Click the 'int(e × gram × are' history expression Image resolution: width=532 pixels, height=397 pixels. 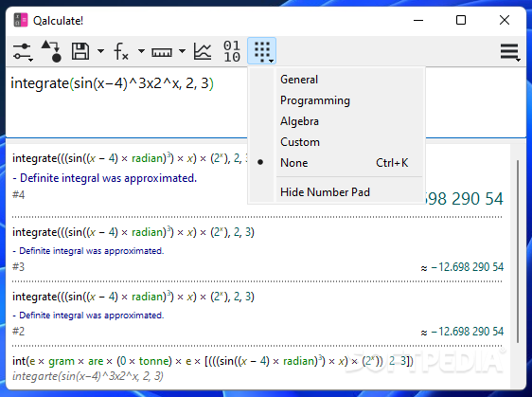tap(213, 361)
